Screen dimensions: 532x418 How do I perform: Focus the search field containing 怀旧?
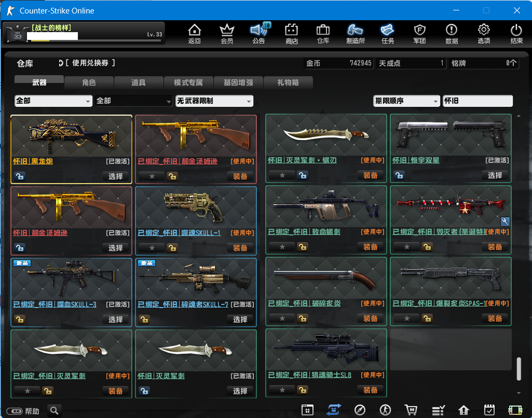tap(478, 101)
